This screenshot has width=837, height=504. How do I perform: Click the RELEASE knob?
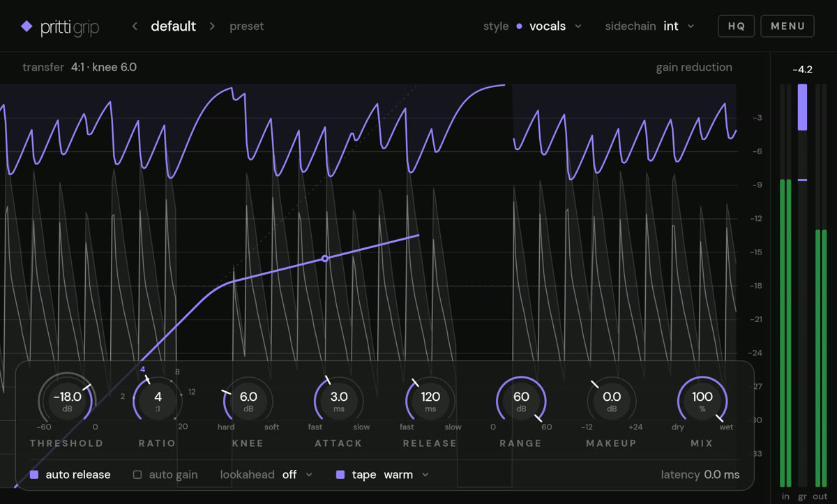click(430, 402)
